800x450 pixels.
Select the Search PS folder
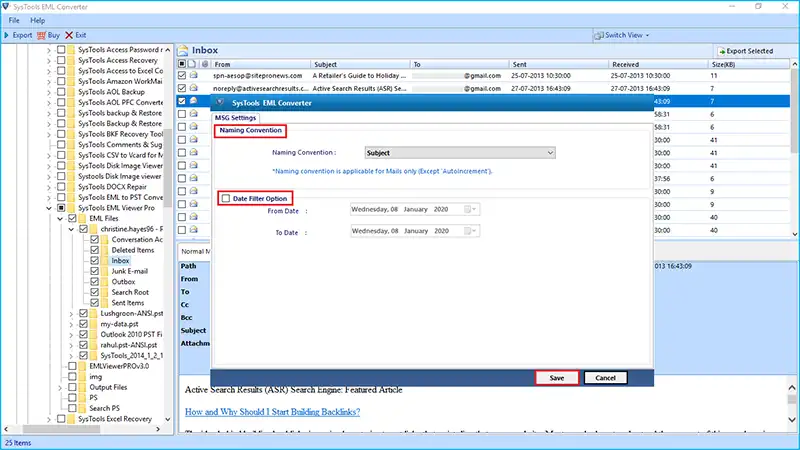tap(104, 409)
